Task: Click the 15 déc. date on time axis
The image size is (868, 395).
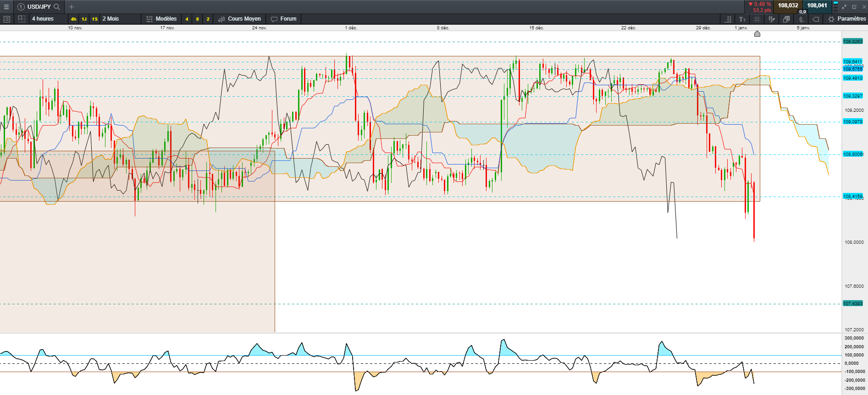Action: [536, 28]
